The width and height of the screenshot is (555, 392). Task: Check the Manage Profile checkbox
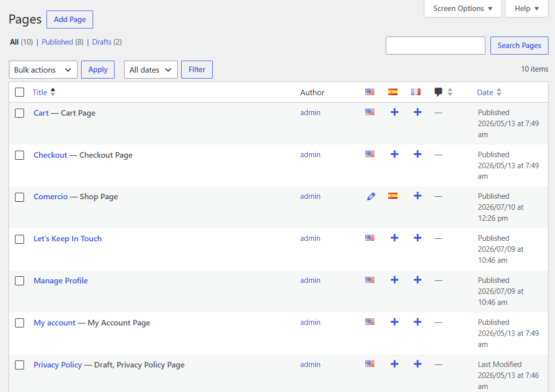(x=20, y=281)
